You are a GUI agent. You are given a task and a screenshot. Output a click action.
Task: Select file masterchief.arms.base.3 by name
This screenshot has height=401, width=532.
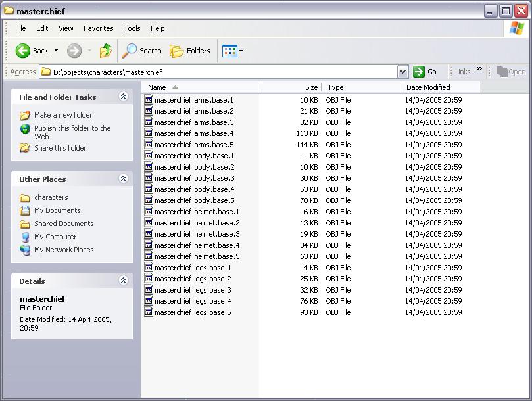point(194,122)
